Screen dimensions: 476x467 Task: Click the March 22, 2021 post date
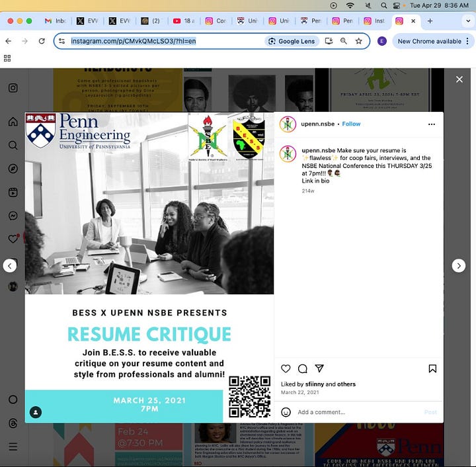[300, 392]
